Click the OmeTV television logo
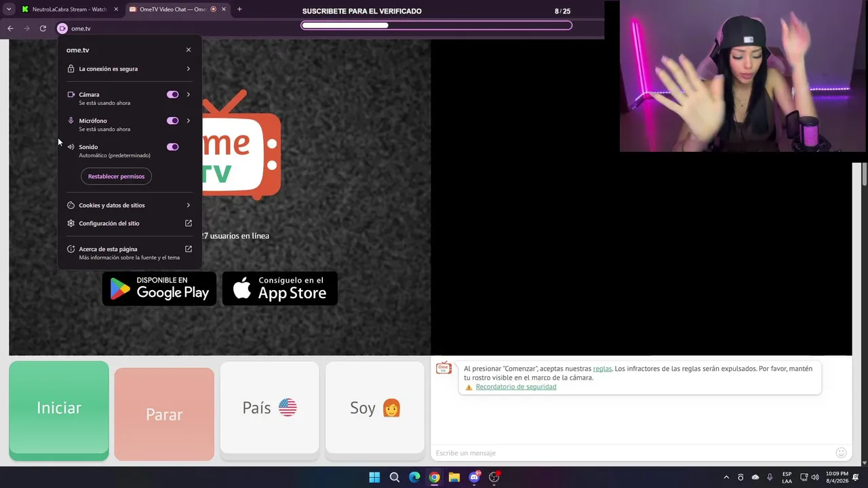868x488 pixels. [x=241, y=144]
